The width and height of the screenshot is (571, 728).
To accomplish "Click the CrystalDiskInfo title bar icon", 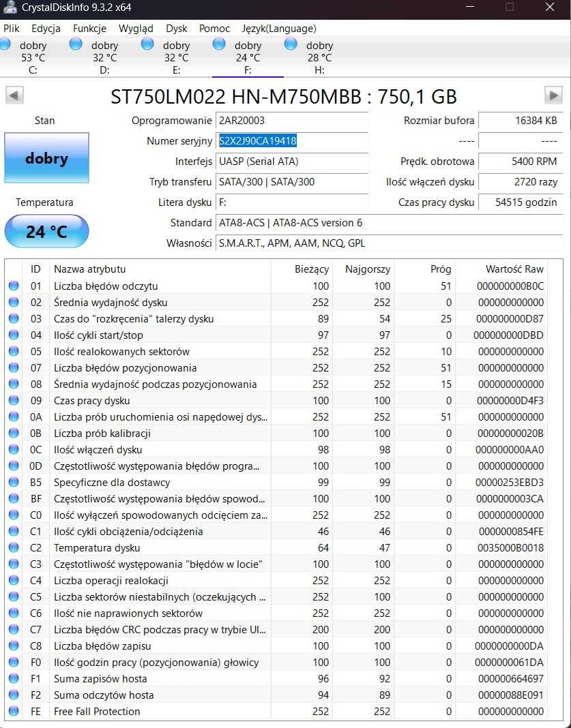I will point(10,7).
